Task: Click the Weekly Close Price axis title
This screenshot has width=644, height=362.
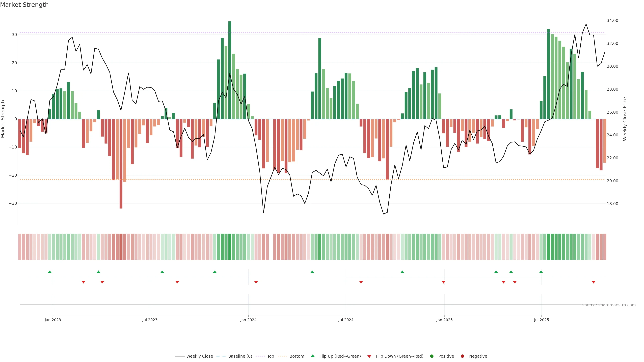Action: pos(625,119)
